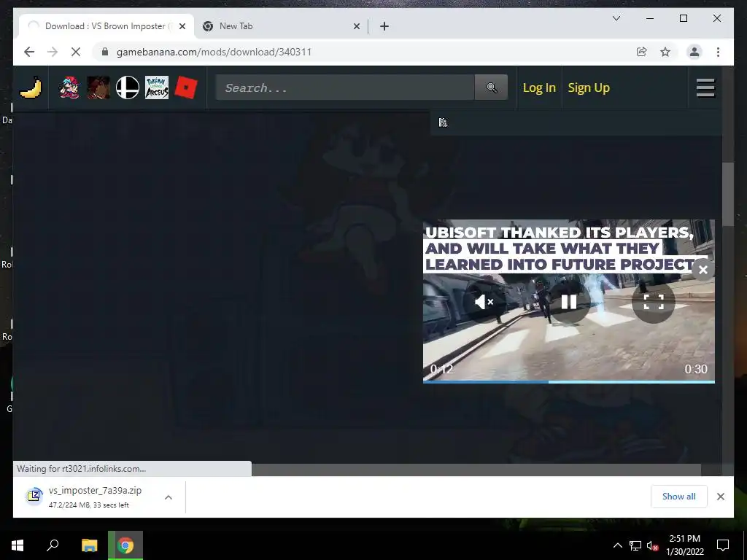Viewport: 747px width, 560px height.
Task: Open Windows taskbar search
Action: tap(53, 545)
